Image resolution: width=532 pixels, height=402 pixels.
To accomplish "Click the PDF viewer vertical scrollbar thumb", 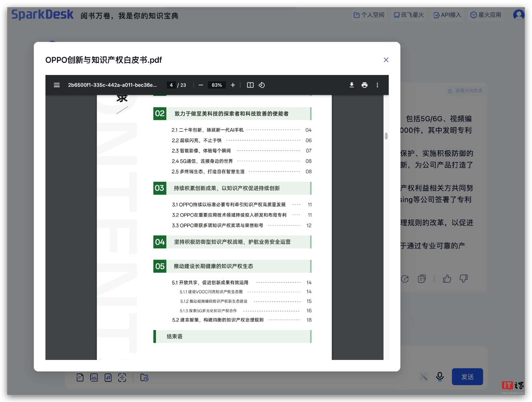I will [386, 136].
